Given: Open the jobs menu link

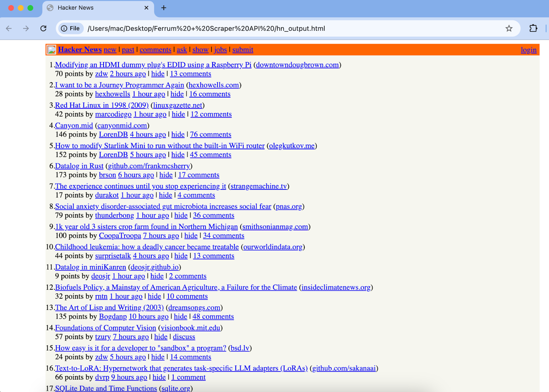Looking at the screenshot, I should (220, 49).
